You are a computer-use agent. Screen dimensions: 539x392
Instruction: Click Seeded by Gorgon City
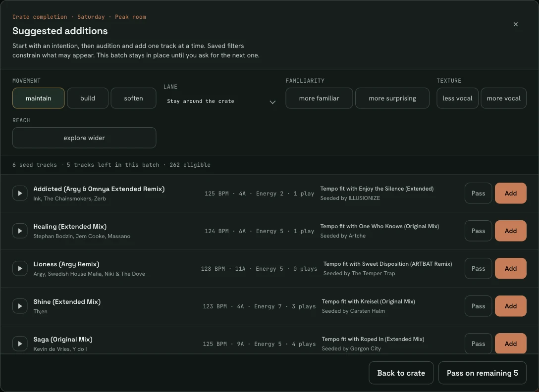(x=351, y=349)
